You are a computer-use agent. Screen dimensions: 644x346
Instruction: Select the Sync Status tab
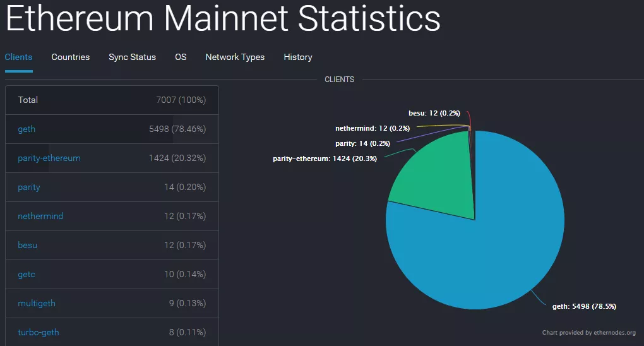(132, 57)
